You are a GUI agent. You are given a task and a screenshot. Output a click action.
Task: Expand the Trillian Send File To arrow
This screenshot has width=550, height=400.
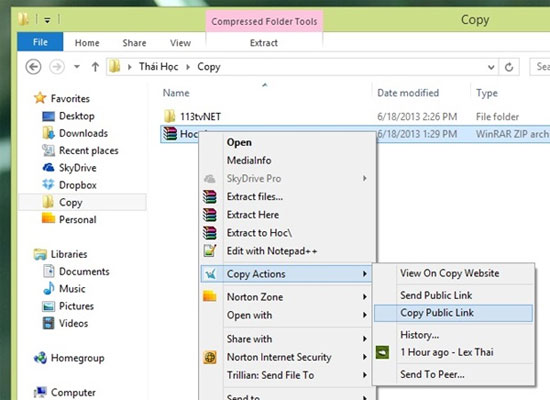click(x=365, y=375)
